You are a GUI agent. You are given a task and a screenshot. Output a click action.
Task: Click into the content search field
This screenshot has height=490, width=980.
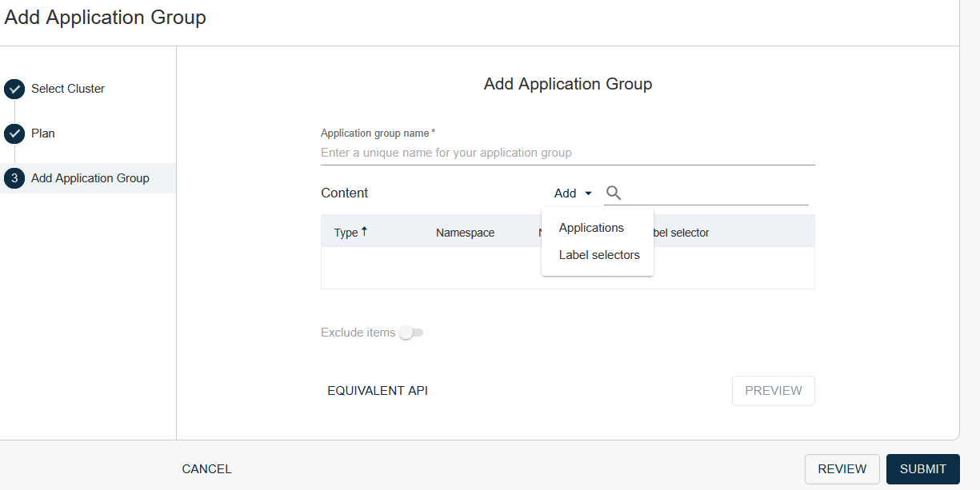coord(716,193)
